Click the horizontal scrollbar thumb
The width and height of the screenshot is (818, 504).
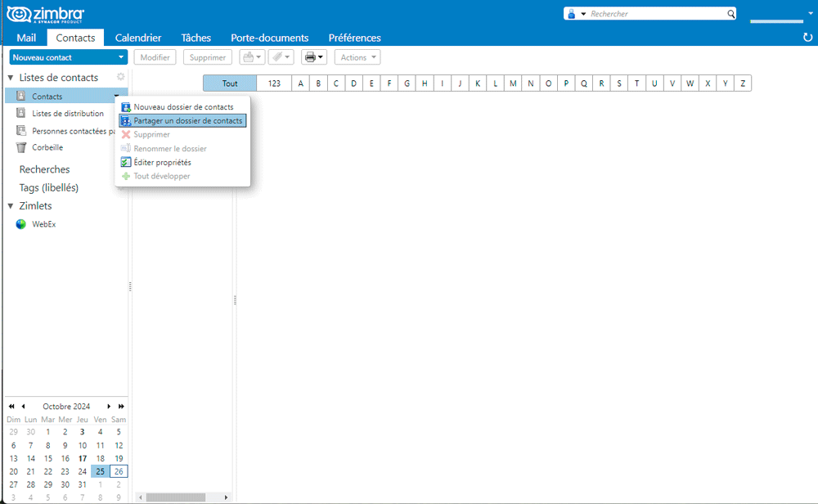coord(176,497)
